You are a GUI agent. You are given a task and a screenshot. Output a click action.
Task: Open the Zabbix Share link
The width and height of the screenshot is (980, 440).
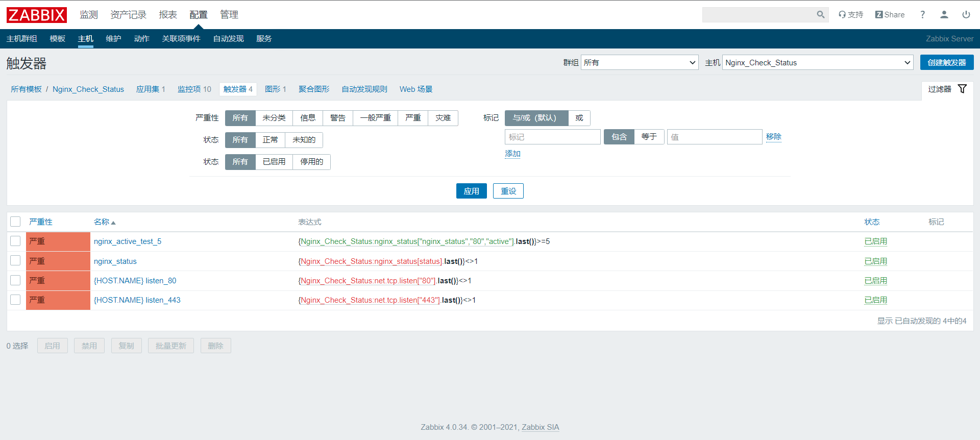pos(890,15)
